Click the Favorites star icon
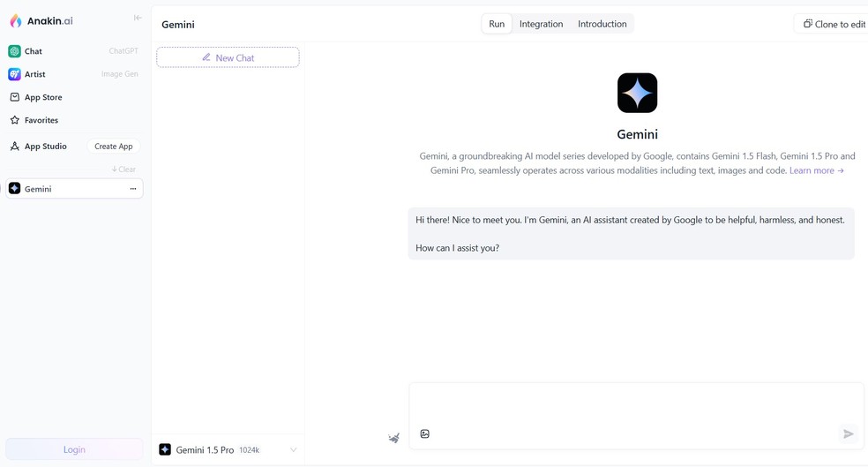868x467 pixels. click(x=15, y=120)
